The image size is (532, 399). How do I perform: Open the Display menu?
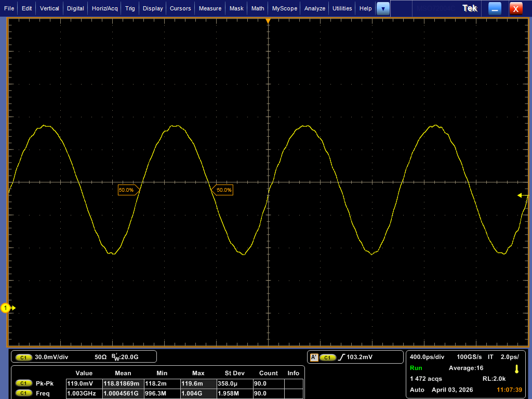pos(153,8)
